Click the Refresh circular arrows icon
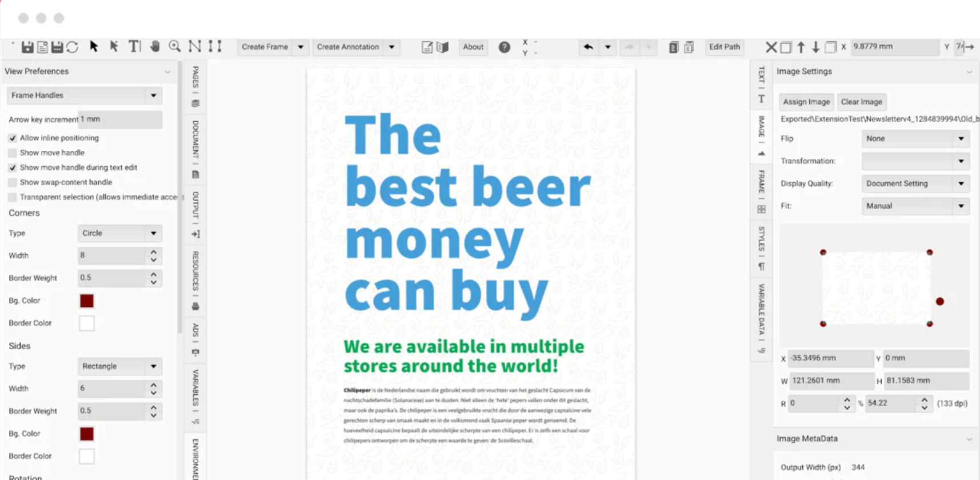 click(72, 47)
